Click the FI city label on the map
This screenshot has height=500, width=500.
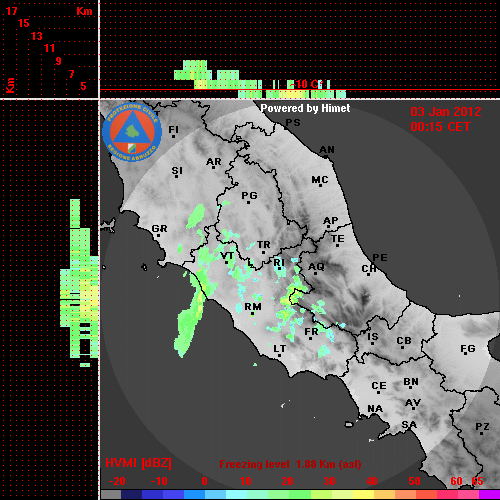[174, 129]
